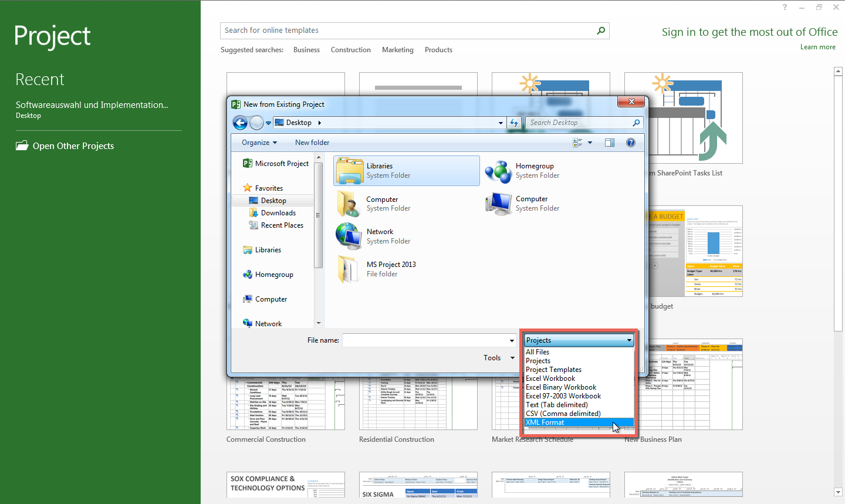
Task: Click the search magnifier in Search Desktop box
Action: click(636, 123)
